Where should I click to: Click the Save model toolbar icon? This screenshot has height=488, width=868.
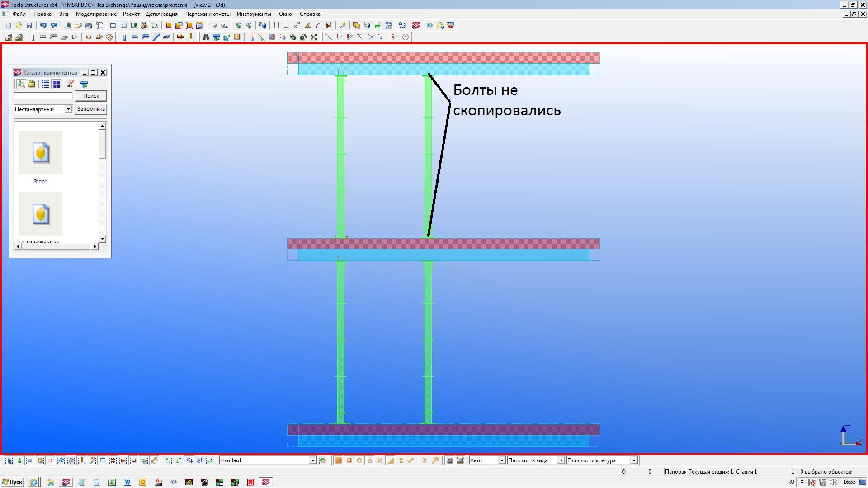click(x=29, y=26)
